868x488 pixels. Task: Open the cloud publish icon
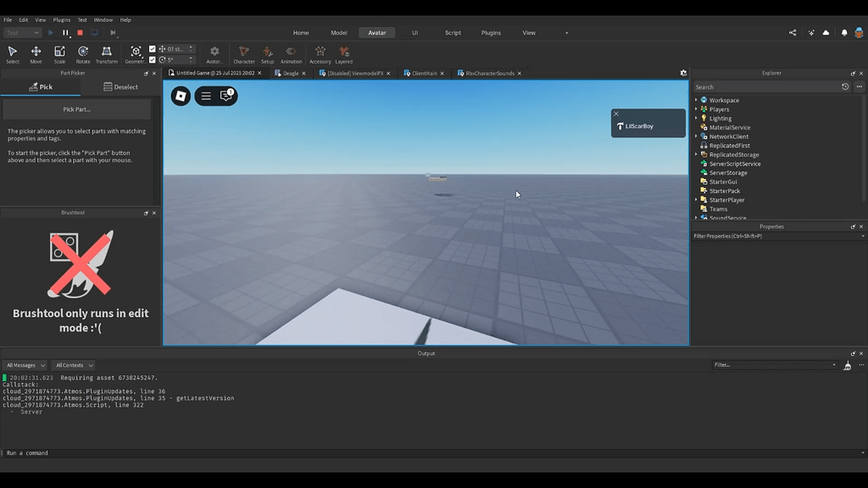click(826, 33)
